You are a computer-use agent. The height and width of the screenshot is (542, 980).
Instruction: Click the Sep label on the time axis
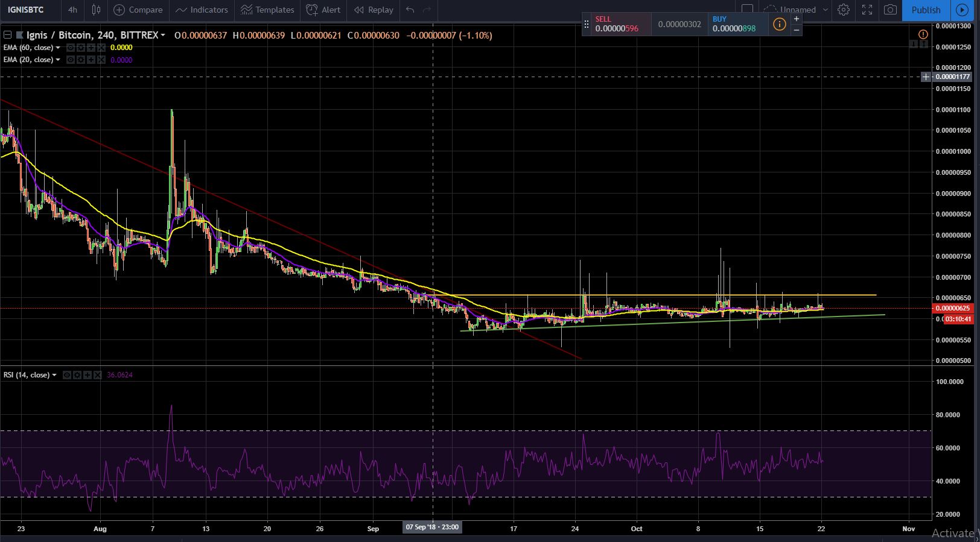coord(373,529)
